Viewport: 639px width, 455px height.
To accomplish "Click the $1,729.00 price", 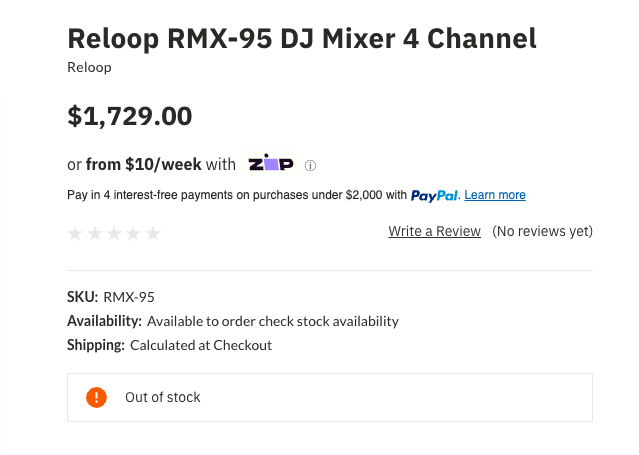I will (x=129, y=116).
